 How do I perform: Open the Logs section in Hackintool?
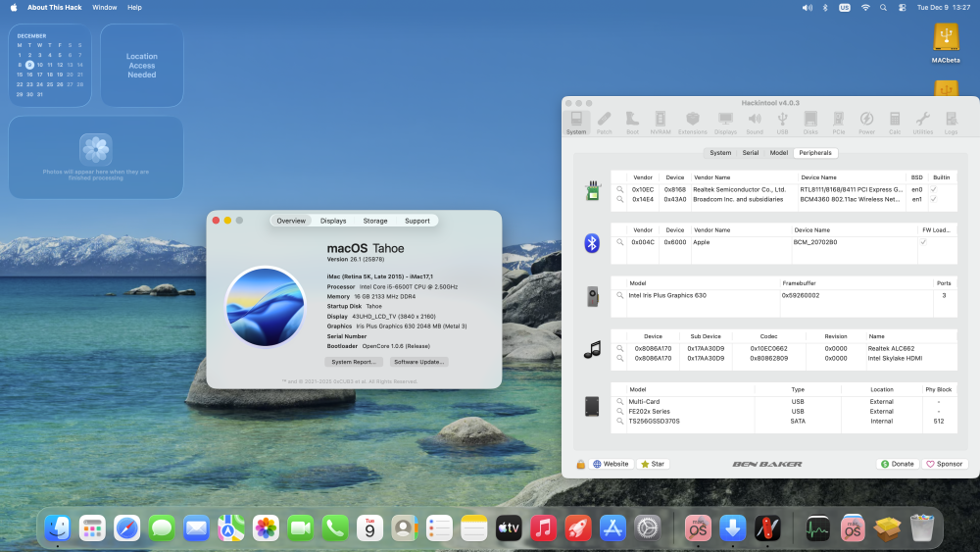click(x=951, y=123)
